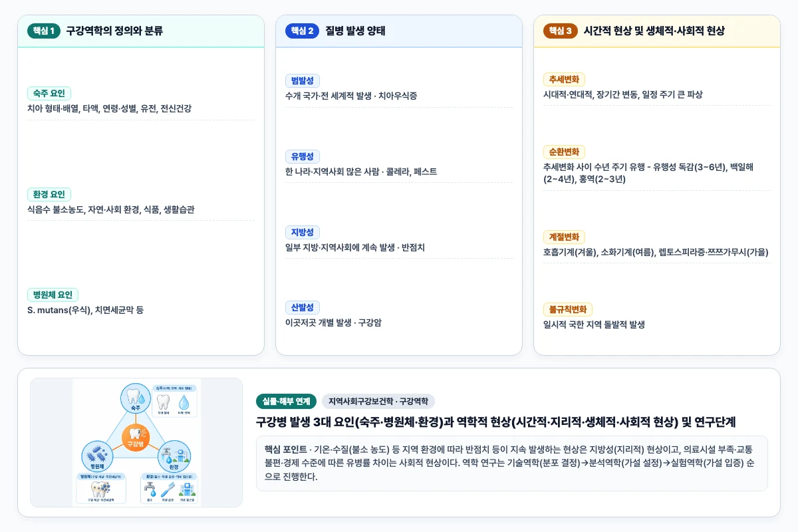The width and height of the screenshot is (798, 532).
Task: Select the 핵심 2 badge
Action: pyautogui.click(x=302, y=31)
